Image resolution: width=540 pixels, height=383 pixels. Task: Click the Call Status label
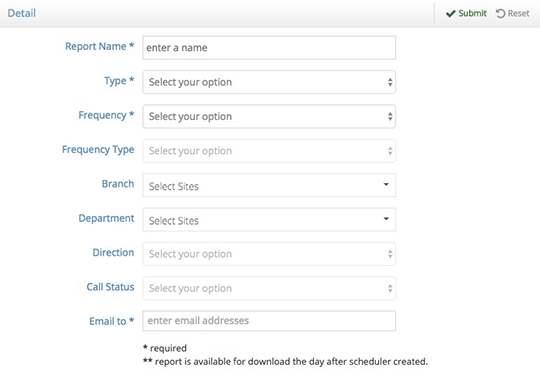(110, 287)
